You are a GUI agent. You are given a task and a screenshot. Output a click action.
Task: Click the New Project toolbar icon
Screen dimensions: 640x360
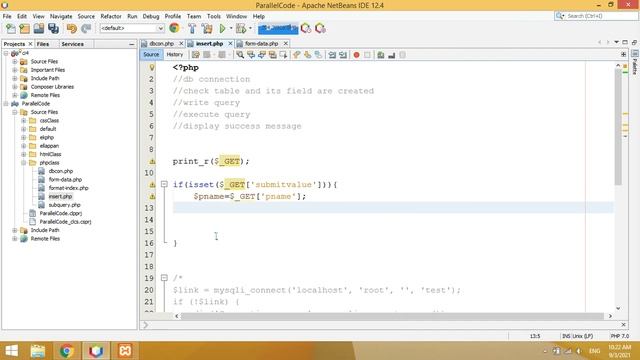[24, 28]
